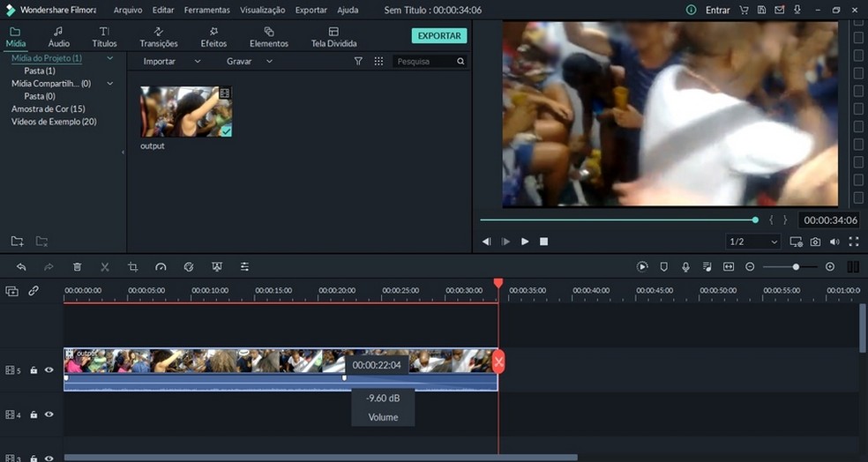Switch to Áudio tab

click(x=59, y=37)
